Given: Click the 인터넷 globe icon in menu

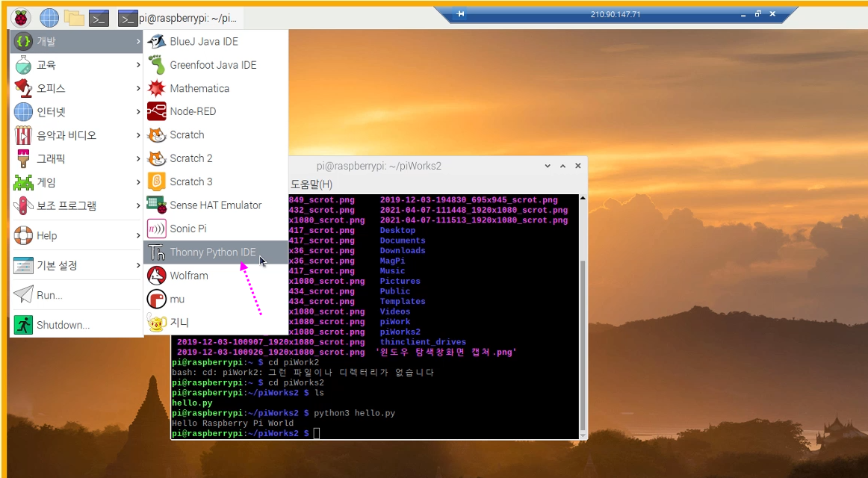Looking at the screenshot, I should coord(23,112).
